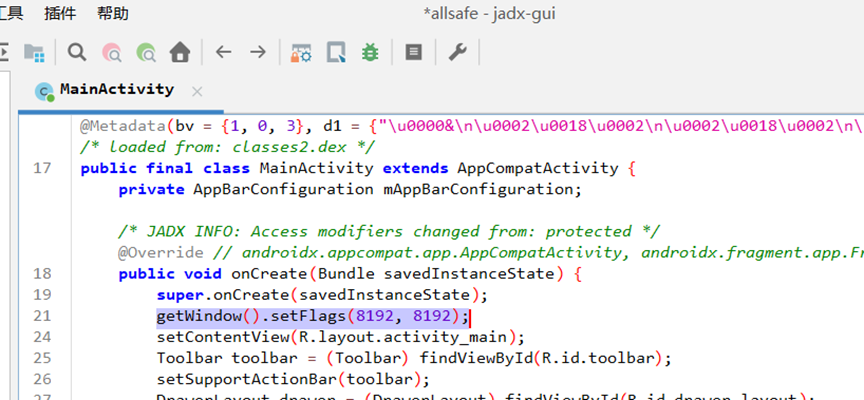864x400 pixels.
Task: Click R.id.toolbar reference
Action: pyautogui.click(x=599, y=359)
